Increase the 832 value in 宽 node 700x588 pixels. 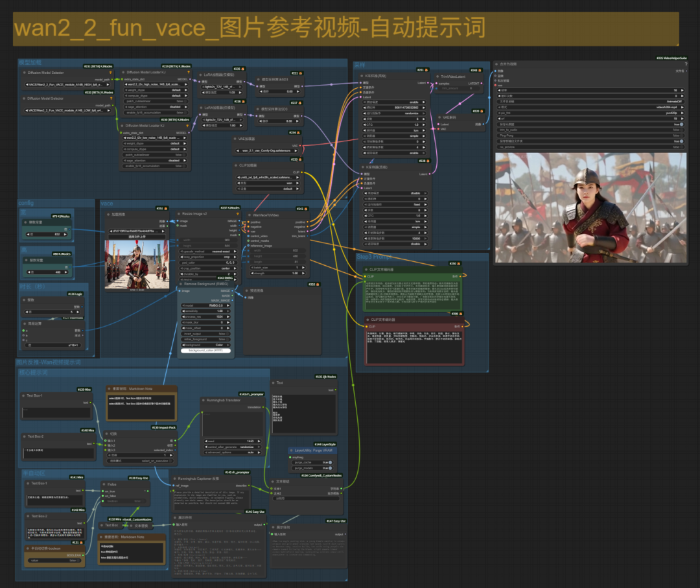(66, 234)
